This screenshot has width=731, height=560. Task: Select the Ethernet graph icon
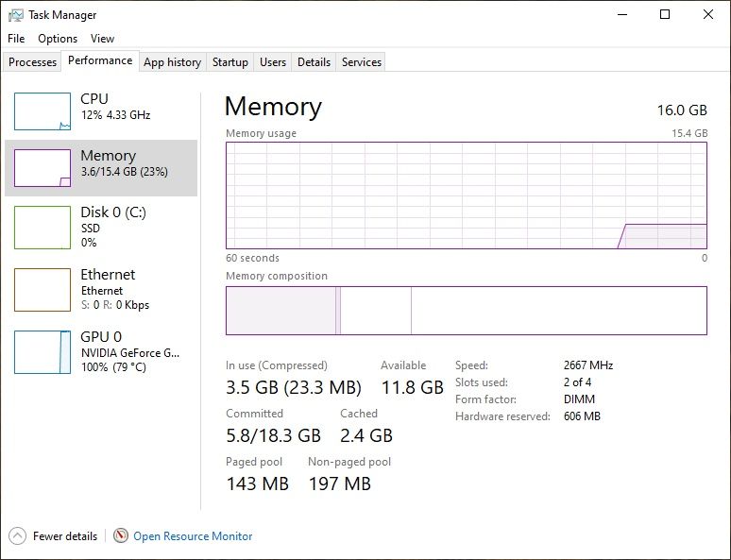tap(42, 290)
